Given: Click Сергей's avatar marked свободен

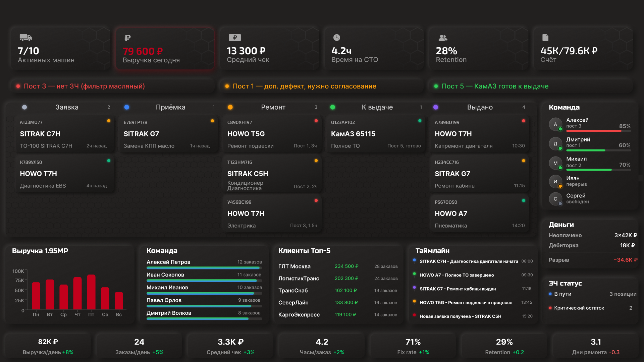Looking at the screenshot, I should pyautogui.click(x=555, y=199).
